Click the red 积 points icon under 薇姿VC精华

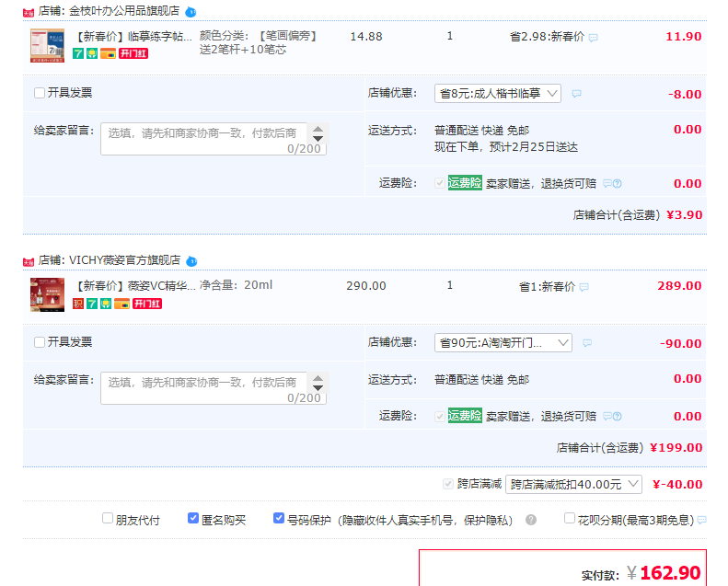click(x=78, y=304)
